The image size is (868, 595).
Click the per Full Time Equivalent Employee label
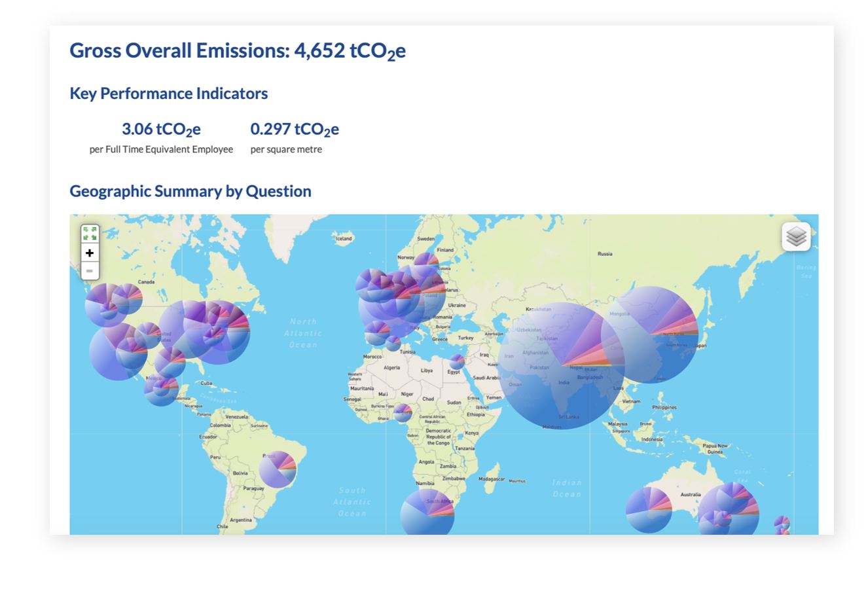(161, 149)
